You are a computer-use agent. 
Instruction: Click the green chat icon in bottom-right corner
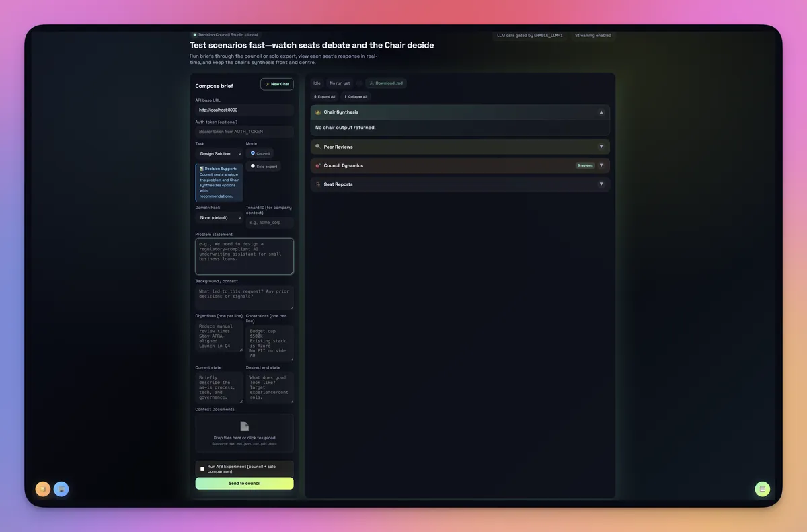pyautogui.click(x=762, y=489)
